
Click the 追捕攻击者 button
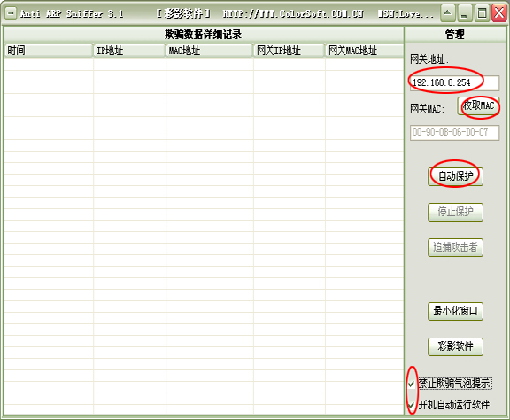455,247
